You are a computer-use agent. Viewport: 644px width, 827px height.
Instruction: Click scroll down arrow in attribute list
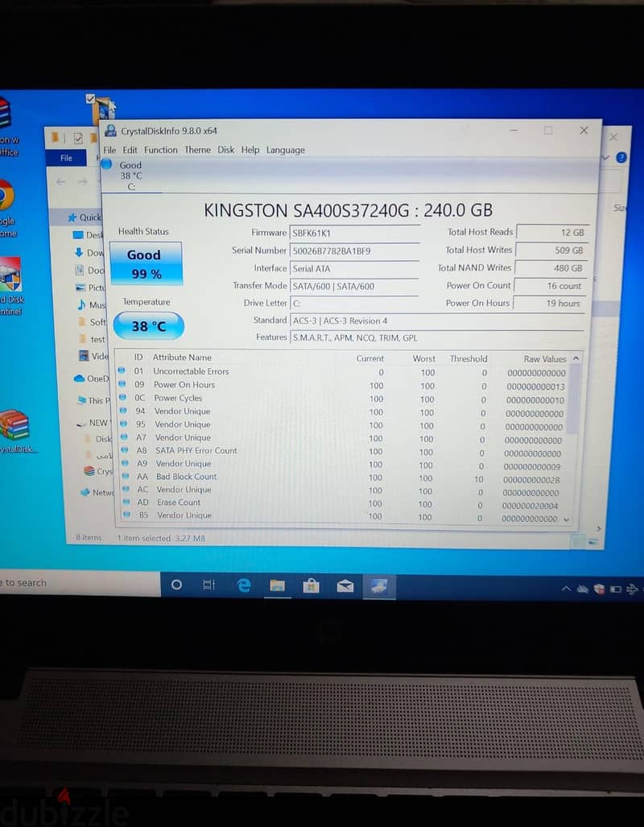click(567, 519)
